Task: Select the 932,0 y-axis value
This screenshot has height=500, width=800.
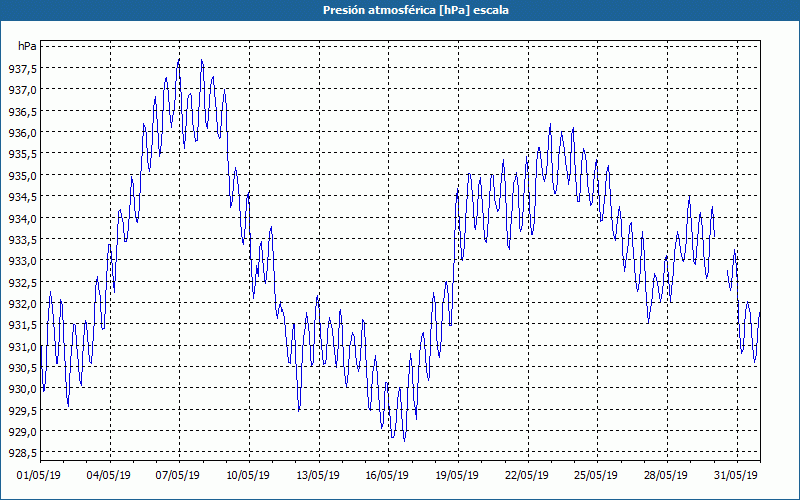Action: pyautogui.click(x=22, y=303)
